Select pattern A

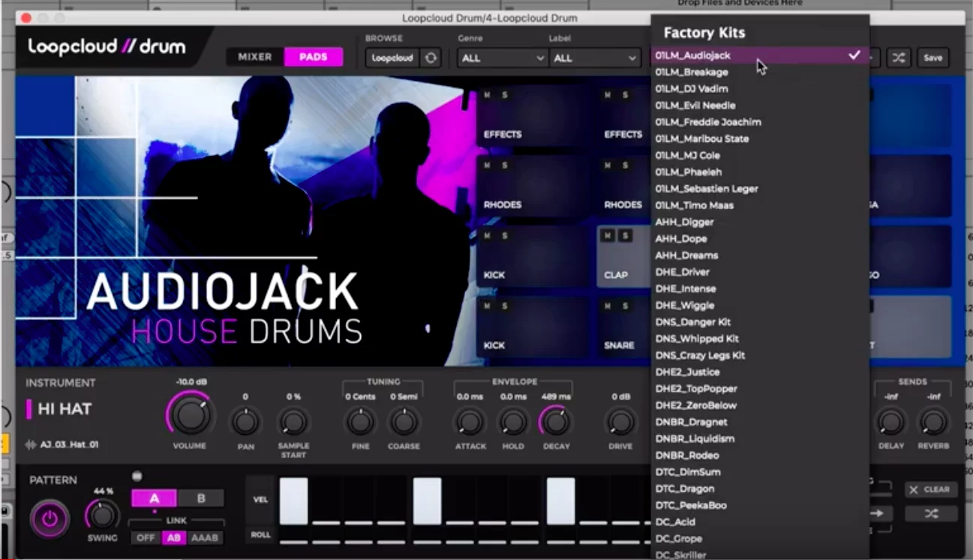154,499
